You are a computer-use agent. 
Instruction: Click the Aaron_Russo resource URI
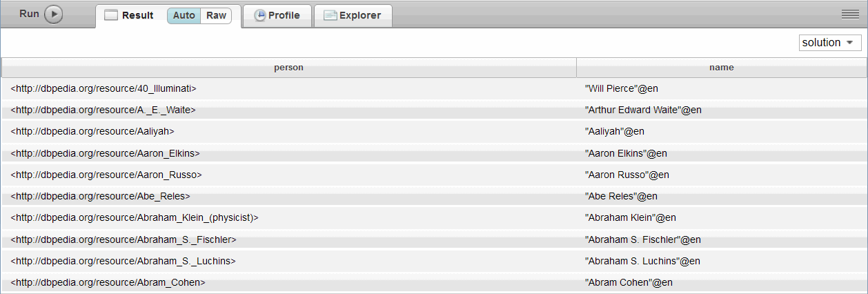pos(106,175)
